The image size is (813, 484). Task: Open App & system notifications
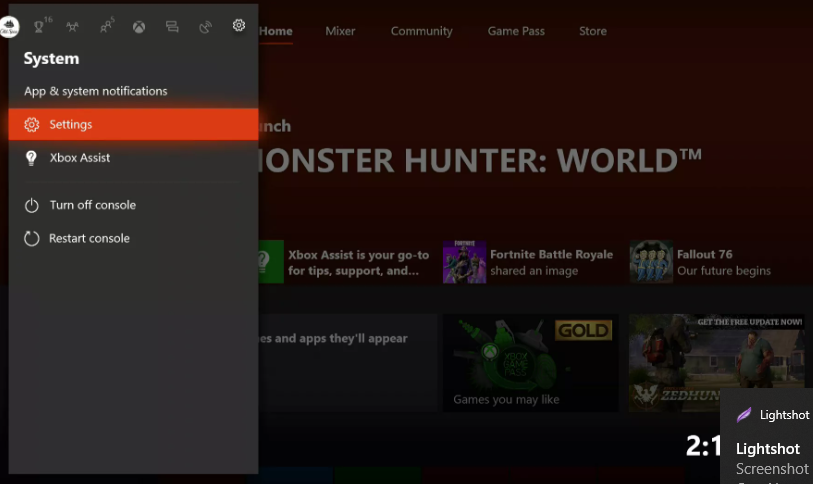pyautogui.click(x=95, y=91)
